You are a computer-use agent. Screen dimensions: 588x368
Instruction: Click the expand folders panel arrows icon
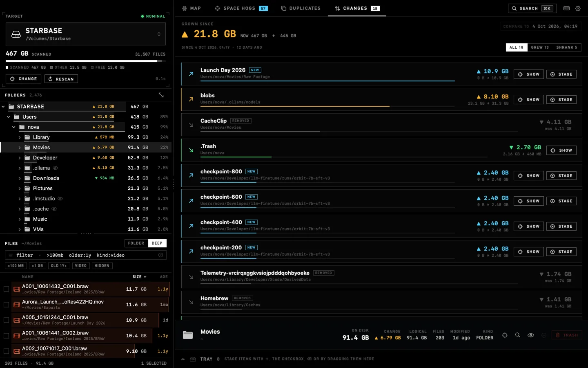(x=161, y=95)
